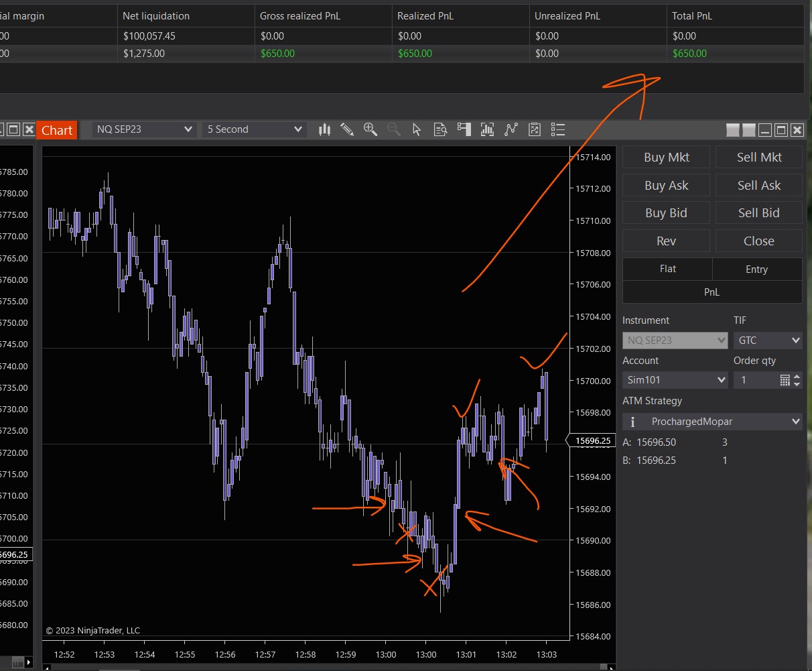
Task: Open the data box icon
Action: click(x=440, y=129)
